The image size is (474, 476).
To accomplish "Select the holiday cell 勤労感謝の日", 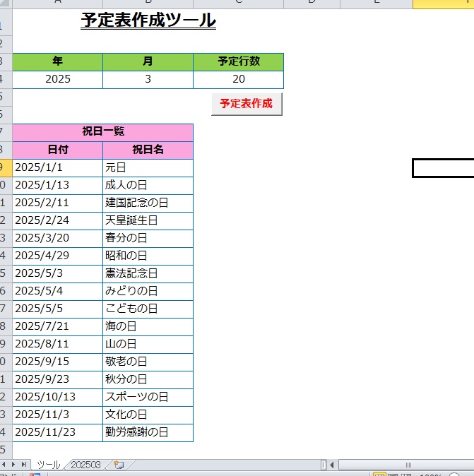I will coord(148,432).
